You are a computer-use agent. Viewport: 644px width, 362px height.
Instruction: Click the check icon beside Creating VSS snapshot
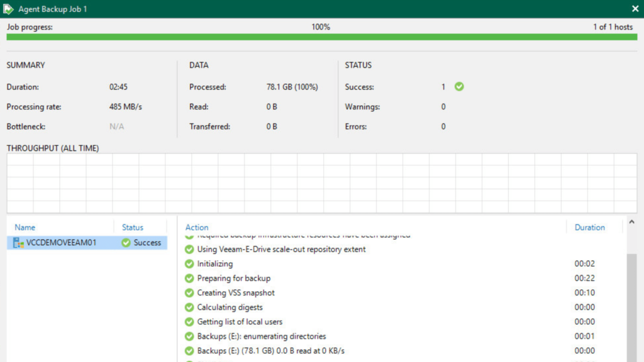coord(189,293)
